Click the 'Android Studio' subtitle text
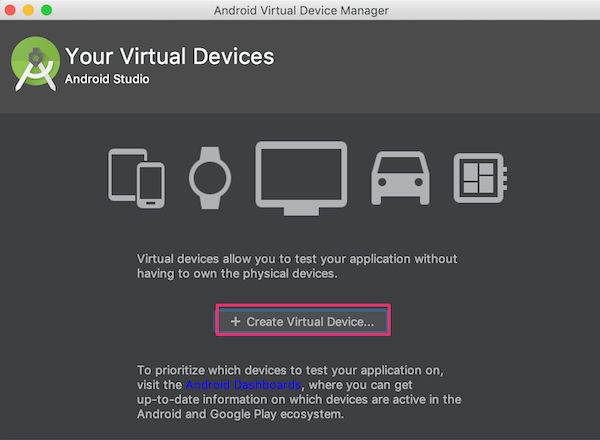Viewport: 600px width, 440px height. (107, 79)
